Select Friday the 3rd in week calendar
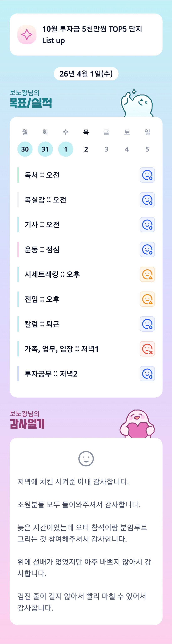 [106, 149]
